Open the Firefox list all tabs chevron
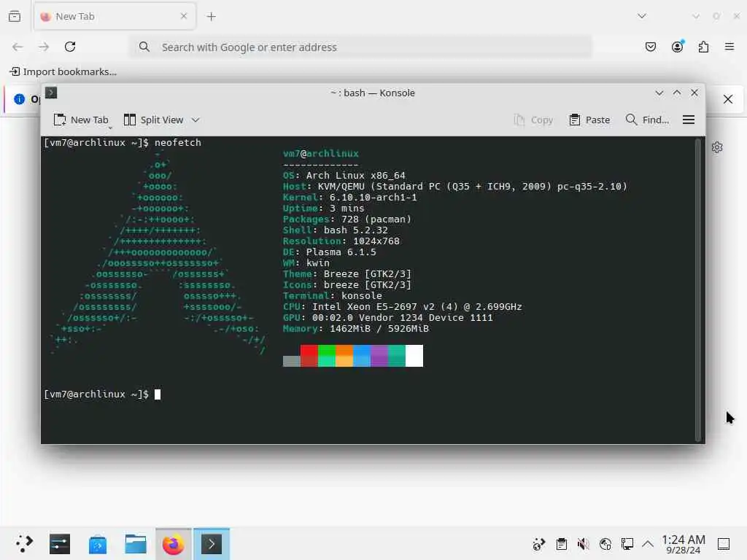The image size is (747, 560). point(642,16)
